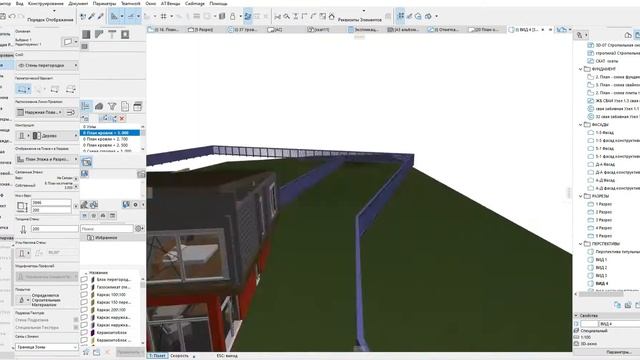Click the solid wall icon above the favorites panel
Screen dimensions: 640x360
[x=86, y=35]
